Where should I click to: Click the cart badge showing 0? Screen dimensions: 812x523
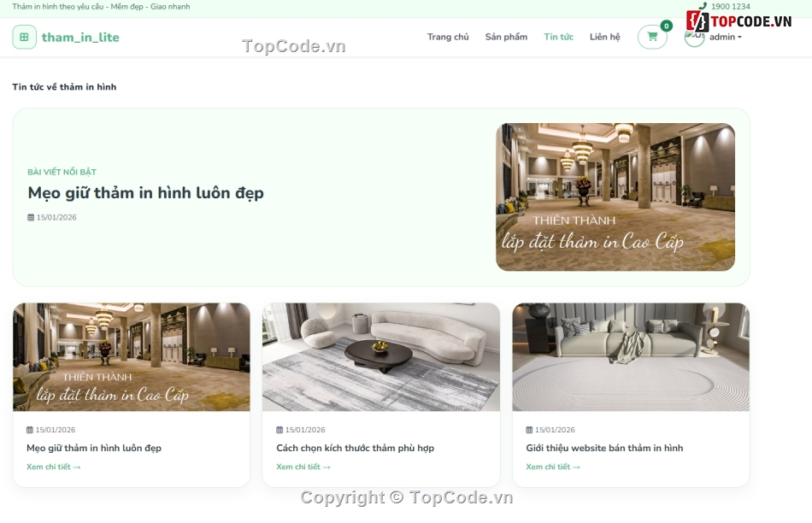(x=666, y=26)
